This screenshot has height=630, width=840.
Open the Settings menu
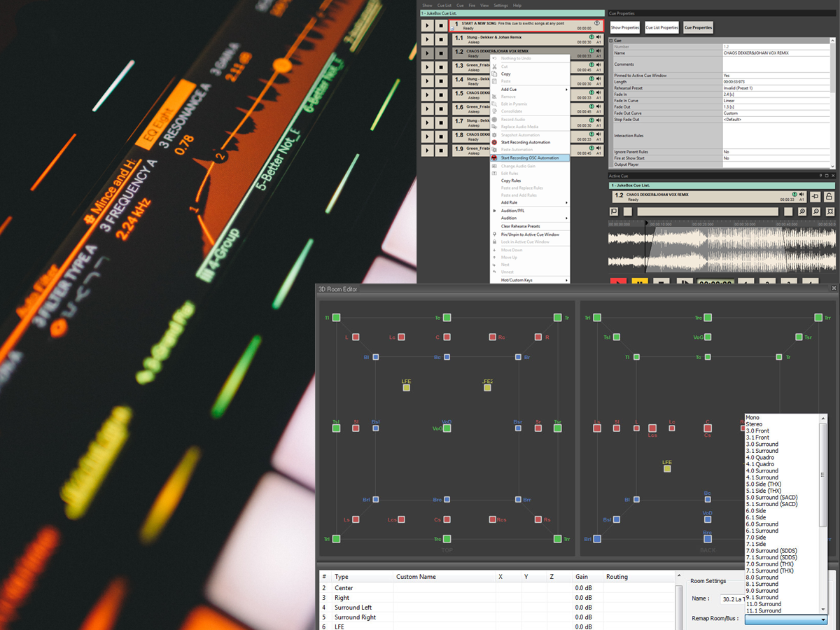coord(500,6)
